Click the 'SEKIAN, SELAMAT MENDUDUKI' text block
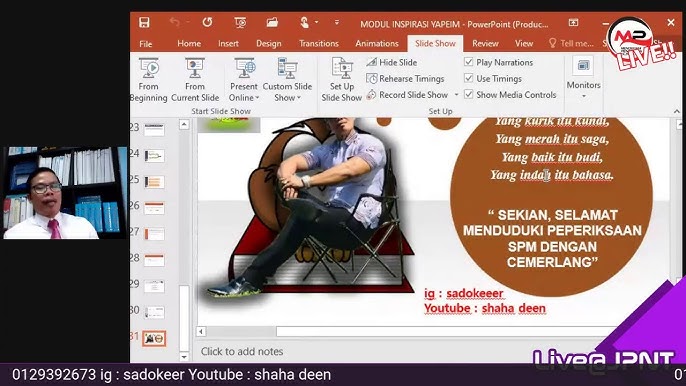The image size is (686, 386). coord(552,239)
